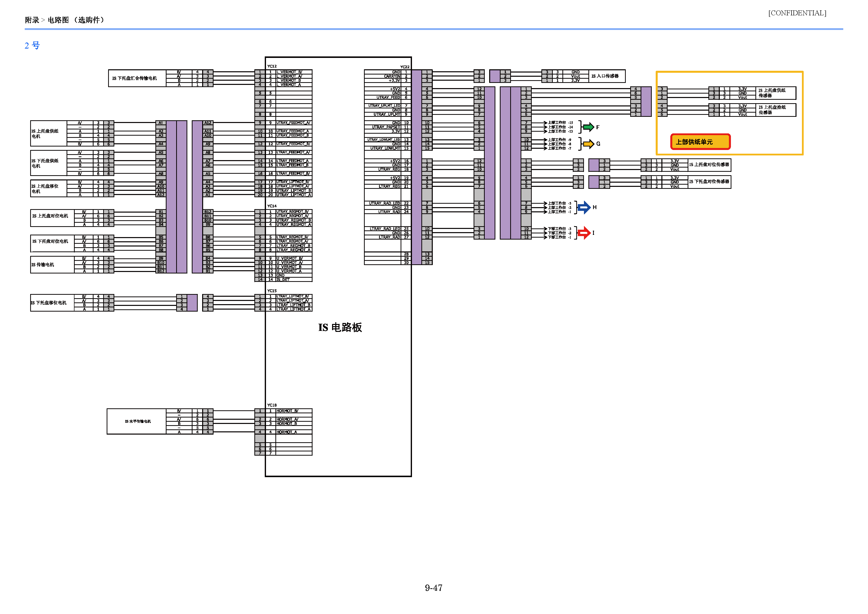This screenshot has height=614, width=868.
Task: Click the LTRAY_RAD_LED signal name
Action: coord(385,229)
